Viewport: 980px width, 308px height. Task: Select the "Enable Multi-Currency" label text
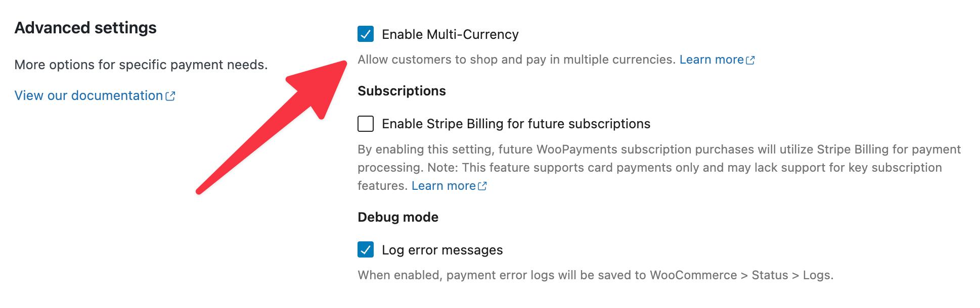(450, 34)
